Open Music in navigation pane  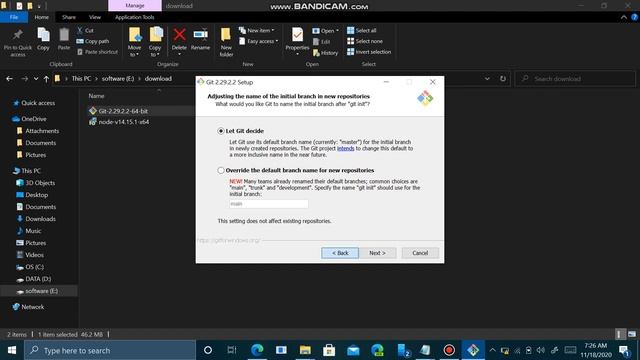pos(33,231)
